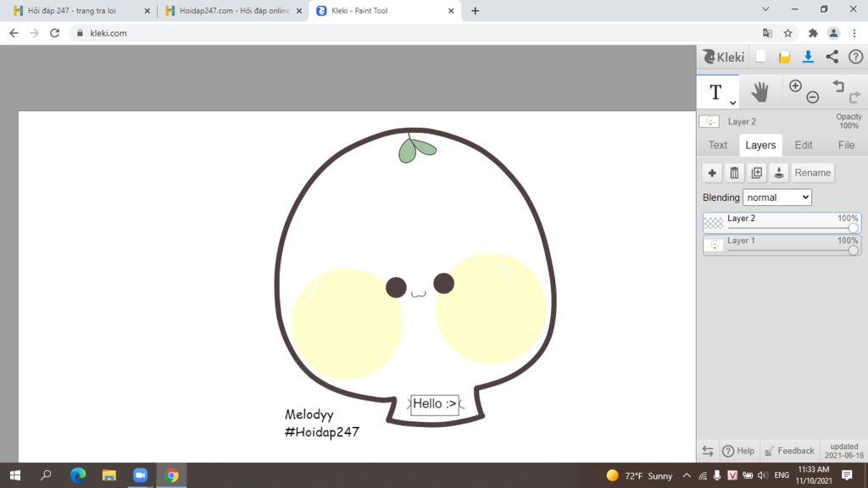Launch Microsoft Edge from taskbar
868x488 pixels.
pos(78,475)
